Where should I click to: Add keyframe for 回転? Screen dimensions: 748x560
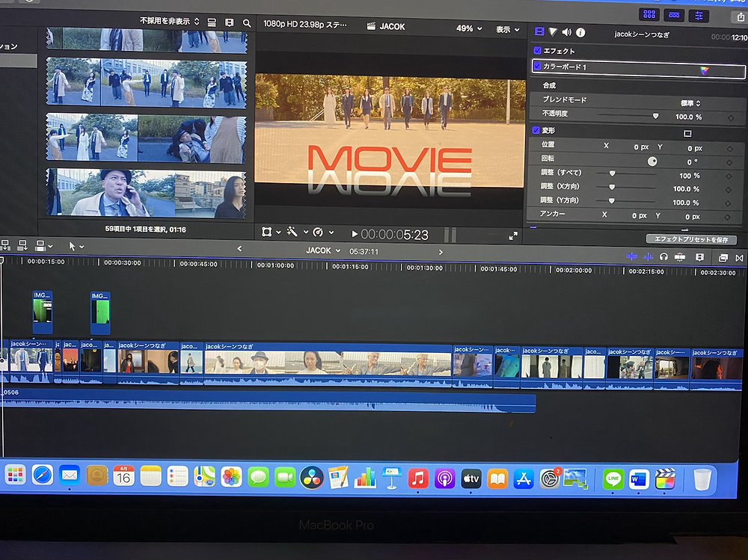(729, 163)
